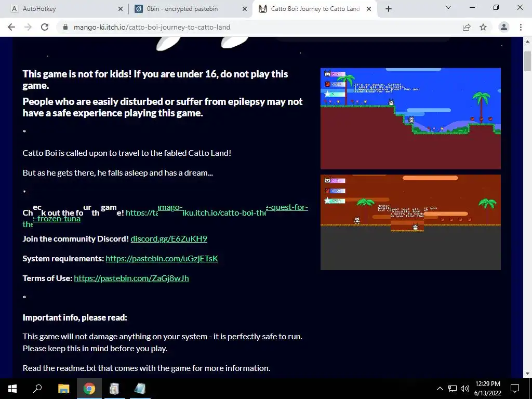Open the network status tray icon
532x399 pixels.
click(453, 389)
